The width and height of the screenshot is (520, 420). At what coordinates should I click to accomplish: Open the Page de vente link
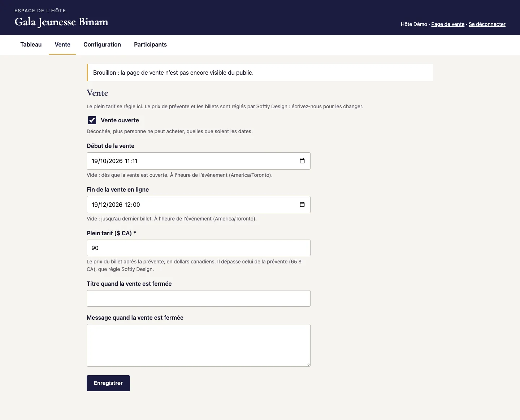click(448, 24)
